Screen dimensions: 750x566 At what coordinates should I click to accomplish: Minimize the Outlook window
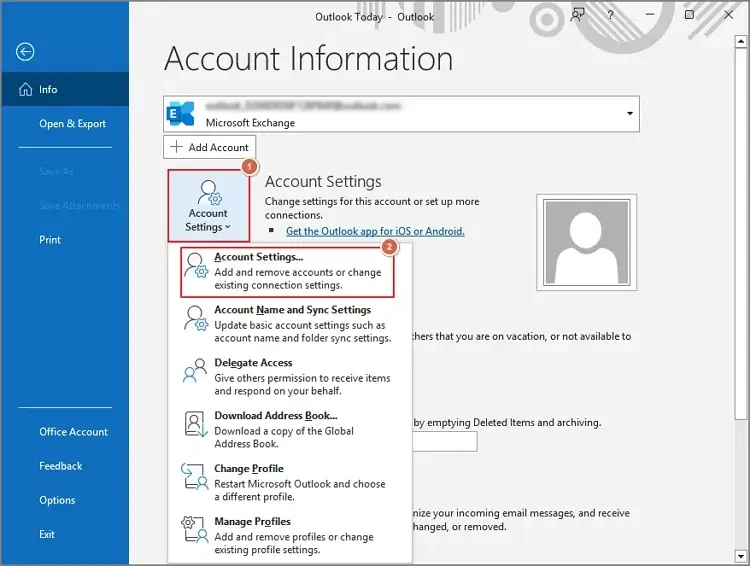[650, 15]
